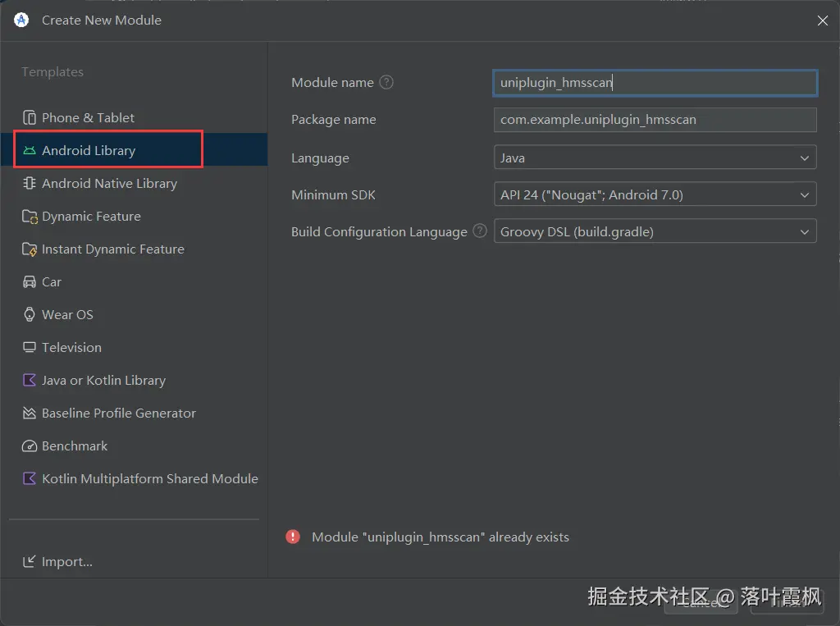
Task: Click the Import arrow icon
Action: click(x=29, y=561)
